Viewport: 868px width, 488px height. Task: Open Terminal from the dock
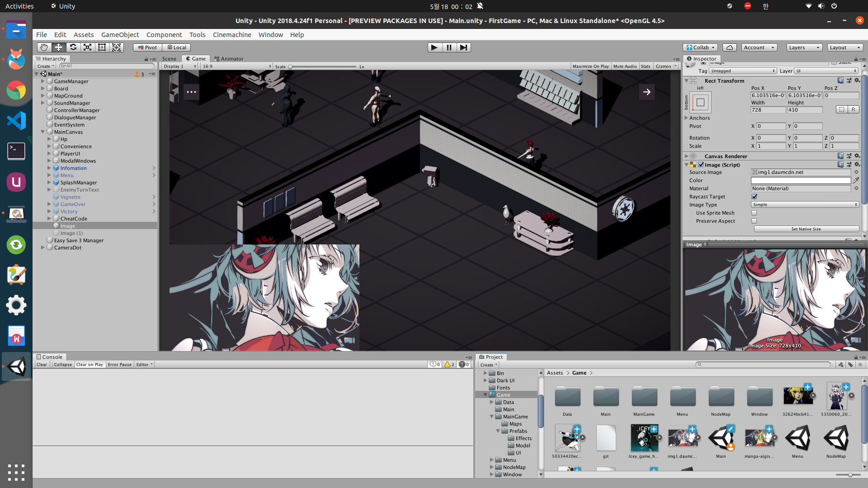tap(16, 151)
